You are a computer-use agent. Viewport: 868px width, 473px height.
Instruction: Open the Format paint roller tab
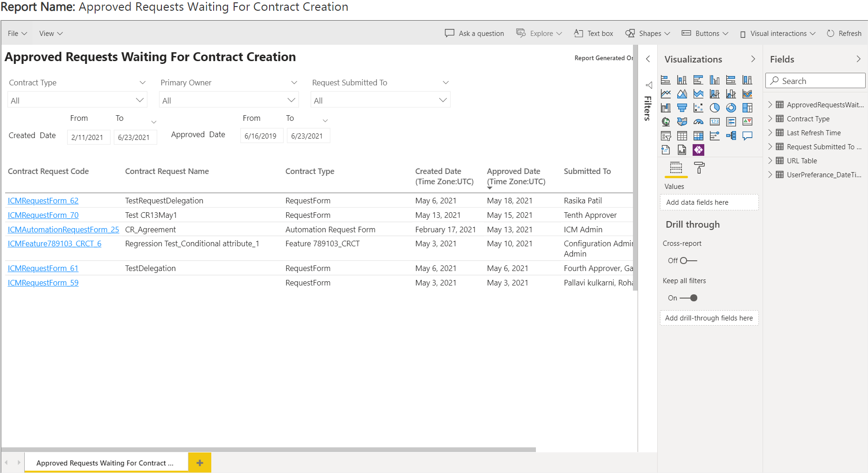pyautogui.click(x=699, y=168)
